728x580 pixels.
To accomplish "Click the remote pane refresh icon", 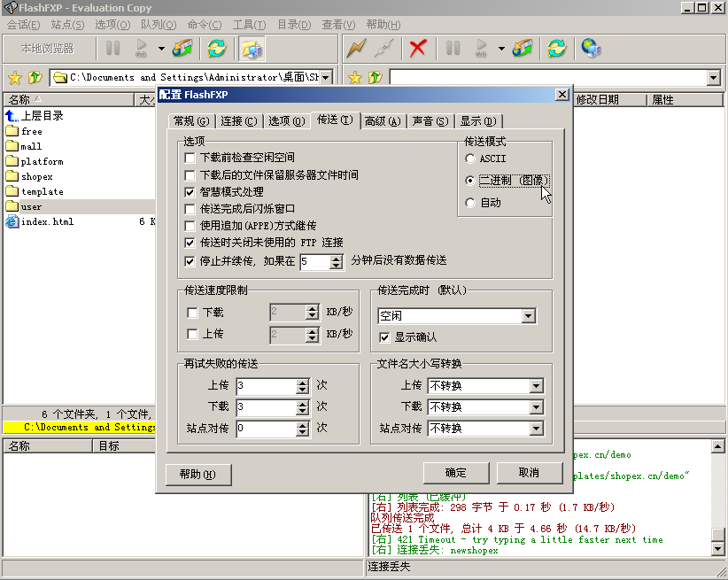I will tap(557, 48).
